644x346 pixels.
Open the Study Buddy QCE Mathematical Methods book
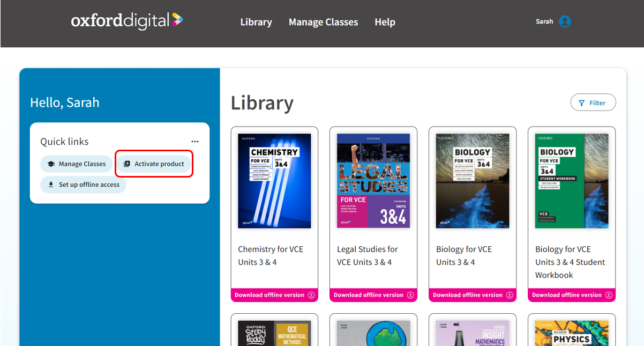(274, 333)
